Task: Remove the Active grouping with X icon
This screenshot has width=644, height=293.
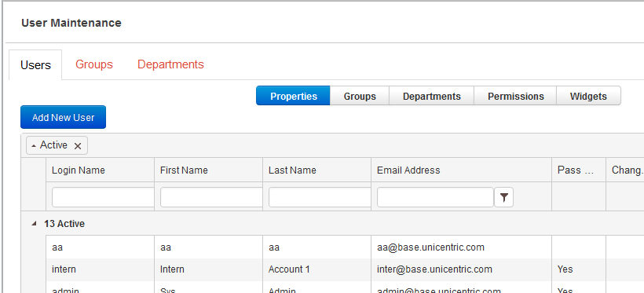Action: [78, 146]
